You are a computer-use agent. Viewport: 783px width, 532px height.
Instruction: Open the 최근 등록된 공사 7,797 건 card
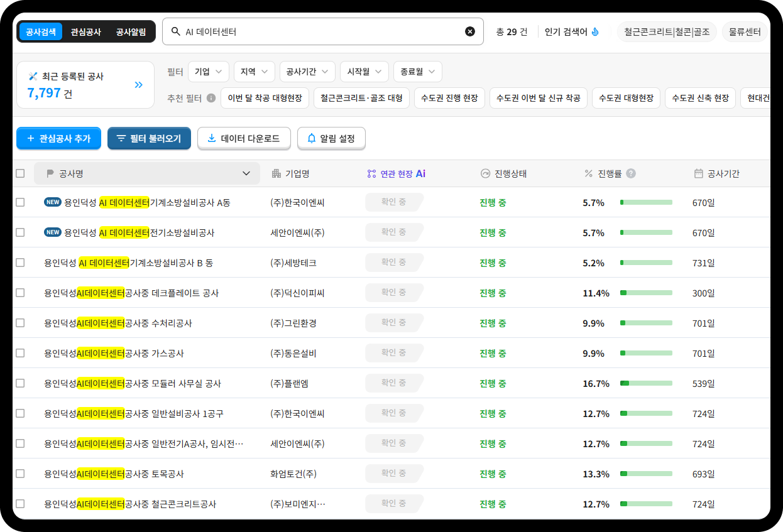[x=85, y=85]
